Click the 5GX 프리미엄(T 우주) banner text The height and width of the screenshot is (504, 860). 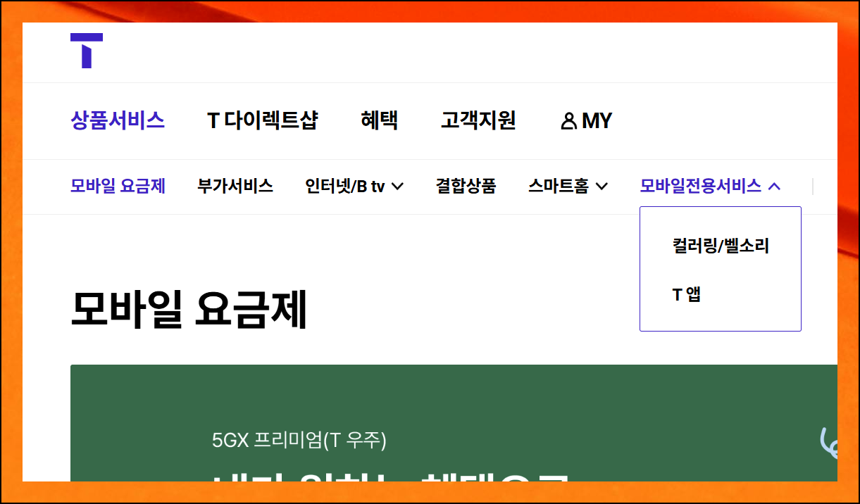(299, 441)
